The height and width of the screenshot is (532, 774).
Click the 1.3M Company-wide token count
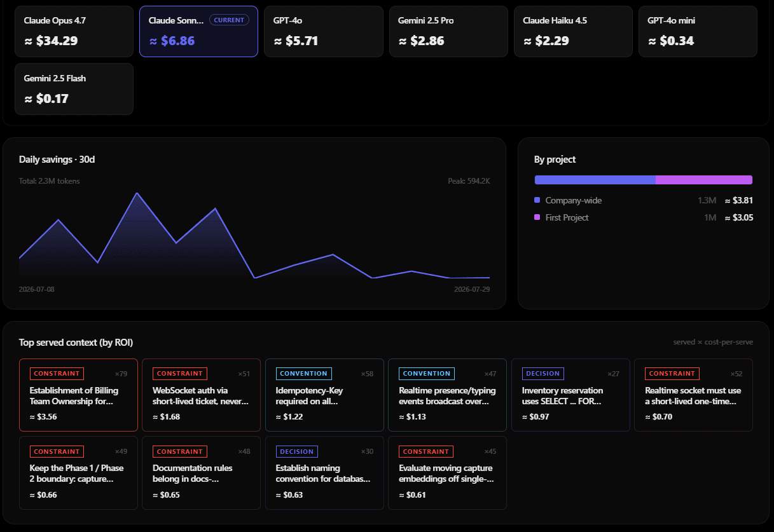click(707, 200)
